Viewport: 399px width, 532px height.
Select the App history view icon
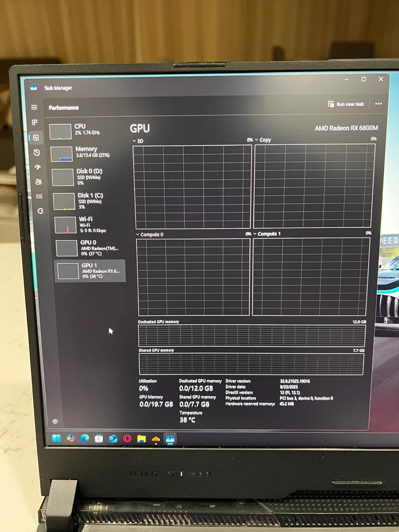click(37, 153)
